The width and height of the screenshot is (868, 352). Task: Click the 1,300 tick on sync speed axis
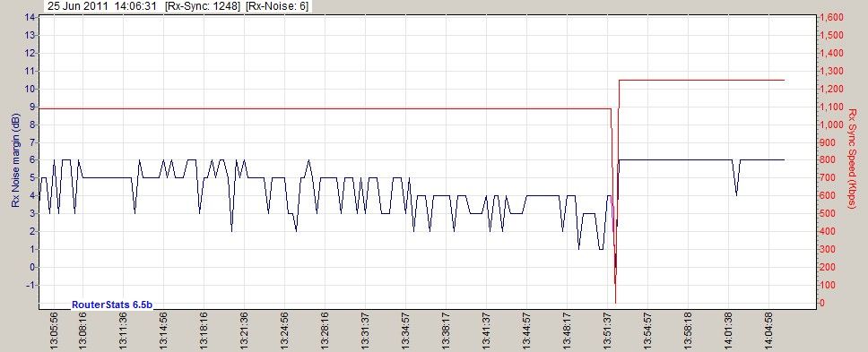(x=832, y=71)
